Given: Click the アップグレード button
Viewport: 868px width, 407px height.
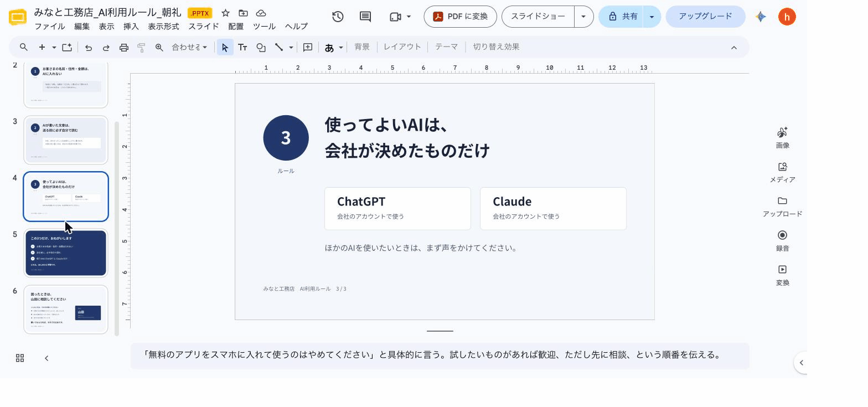Looking at the screenshot, I should (x=705, y=17).
